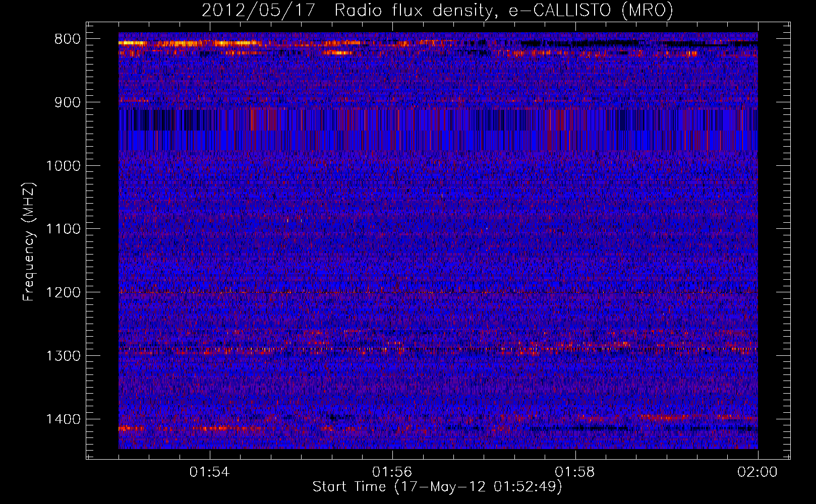Select the 1400 frequency tick label

tap(63, 419)
